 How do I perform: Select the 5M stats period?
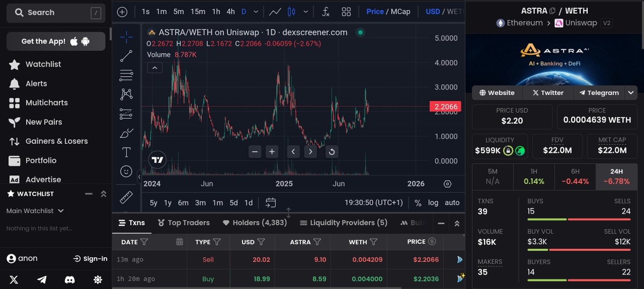493,176
